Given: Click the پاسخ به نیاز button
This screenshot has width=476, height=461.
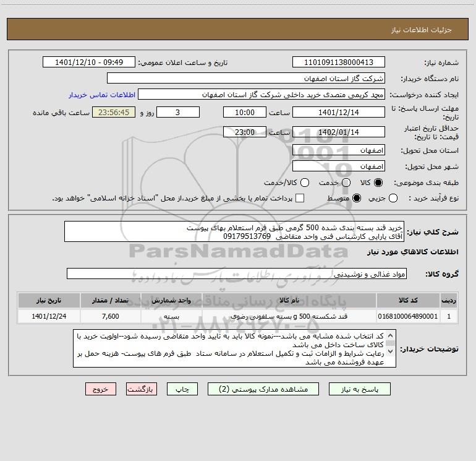Looking at the screenshot, I should tap(359, 389).
